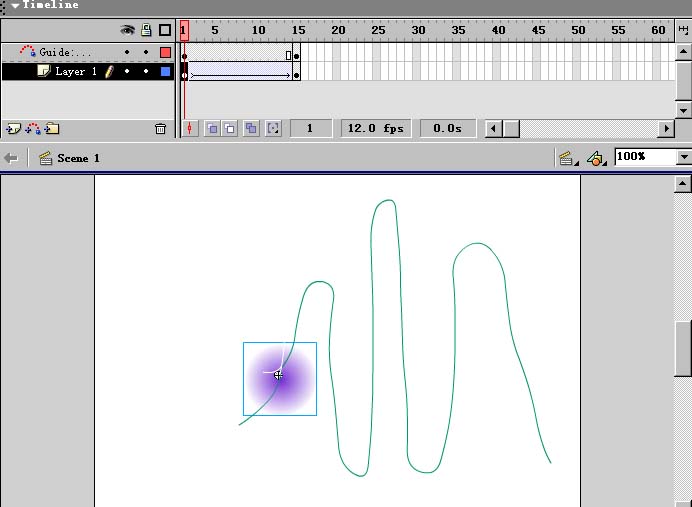Click the stage vertical scroll up arrow

[x=682, y=184]
